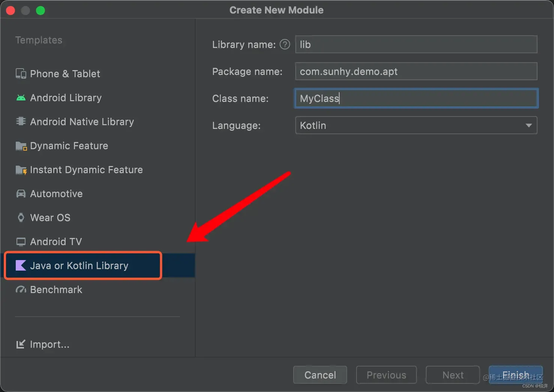
Task: Click the Wear OS watch icon
Action: pos(21,218)
